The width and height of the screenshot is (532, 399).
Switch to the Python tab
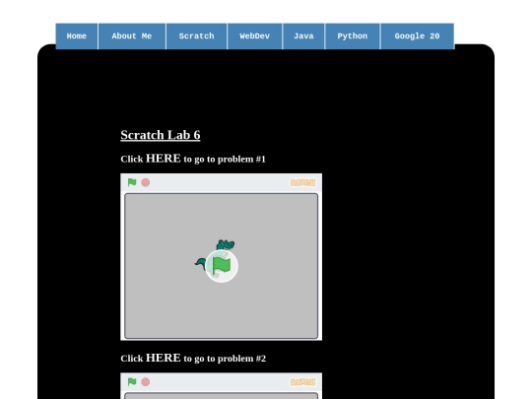353,36
